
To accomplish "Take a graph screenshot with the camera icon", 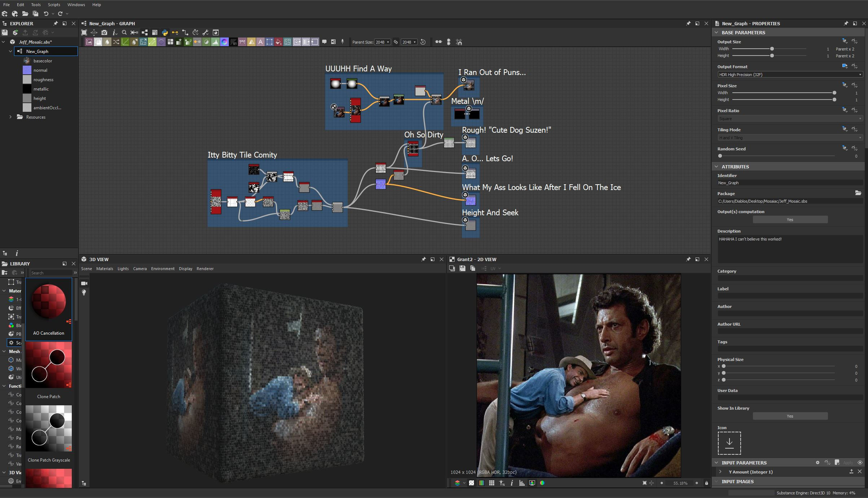I will click(104, 32).
